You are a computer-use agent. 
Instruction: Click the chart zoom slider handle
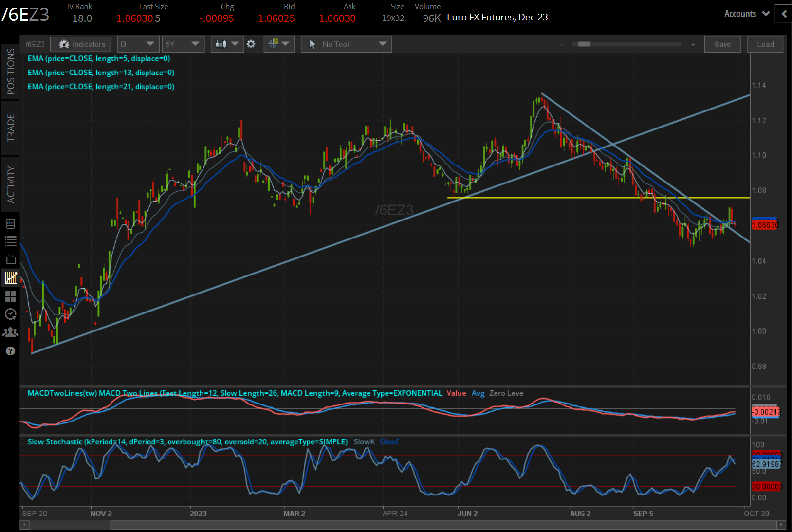pos(584,44)
